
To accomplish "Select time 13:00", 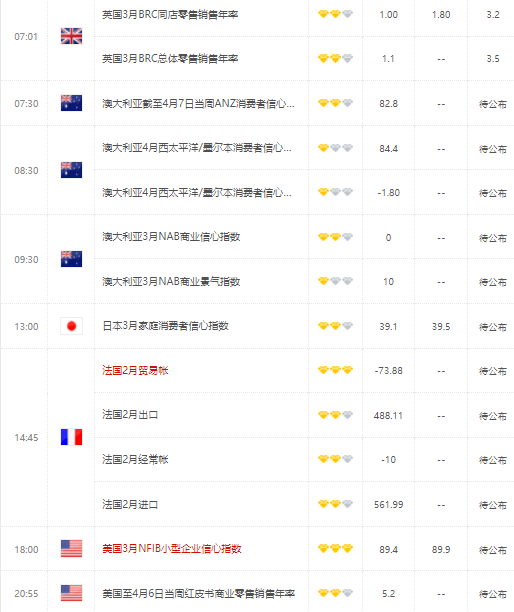I will [26, 326].
